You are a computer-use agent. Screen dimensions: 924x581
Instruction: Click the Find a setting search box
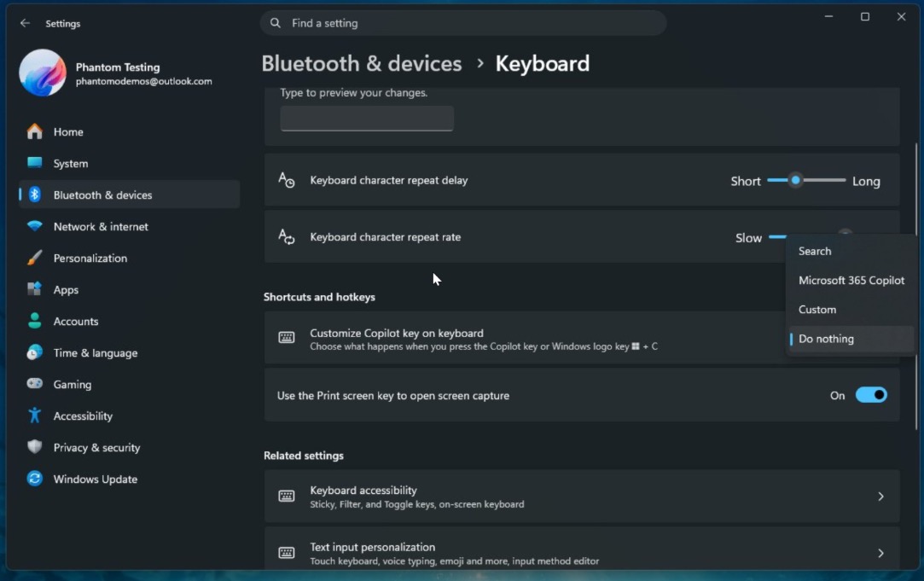coord(463,23)
